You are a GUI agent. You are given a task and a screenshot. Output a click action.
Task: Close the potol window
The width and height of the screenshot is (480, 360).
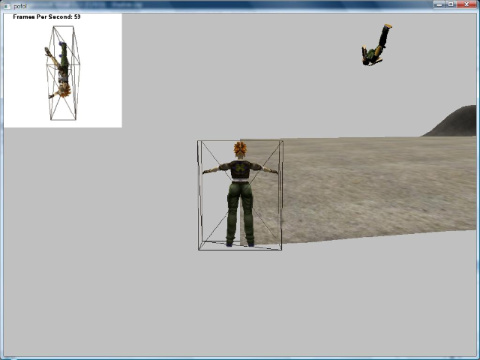click(467, 4)
